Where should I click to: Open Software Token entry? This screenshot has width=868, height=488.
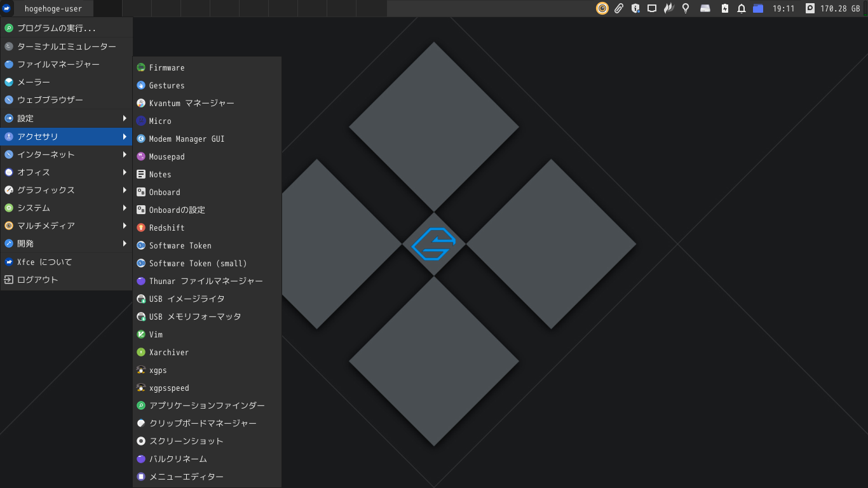click(x=207, y=245)
